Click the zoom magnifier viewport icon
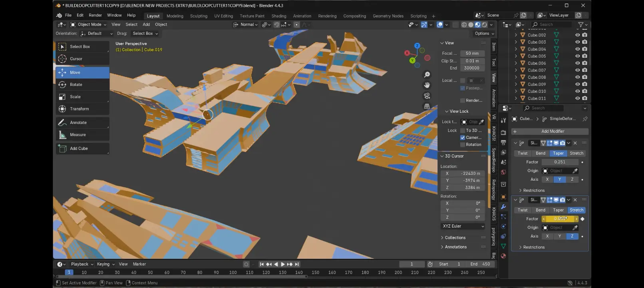The height and width of the screenshot is (288, 644). click(x=427, y=75)
